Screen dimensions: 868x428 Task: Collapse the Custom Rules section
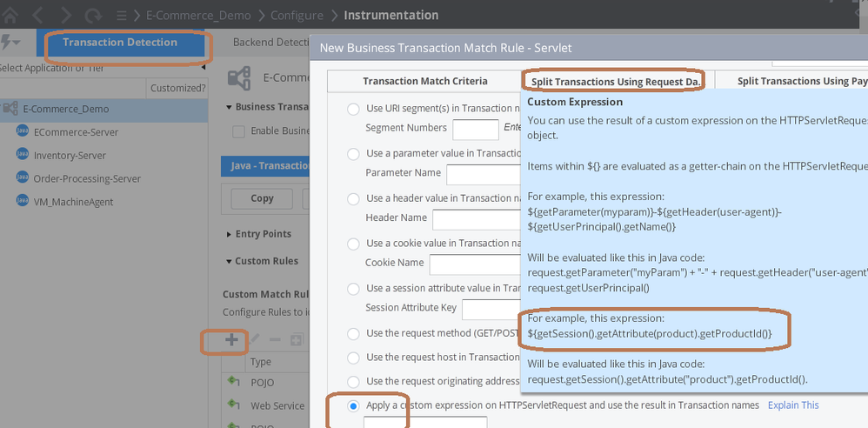pos(229,261)
